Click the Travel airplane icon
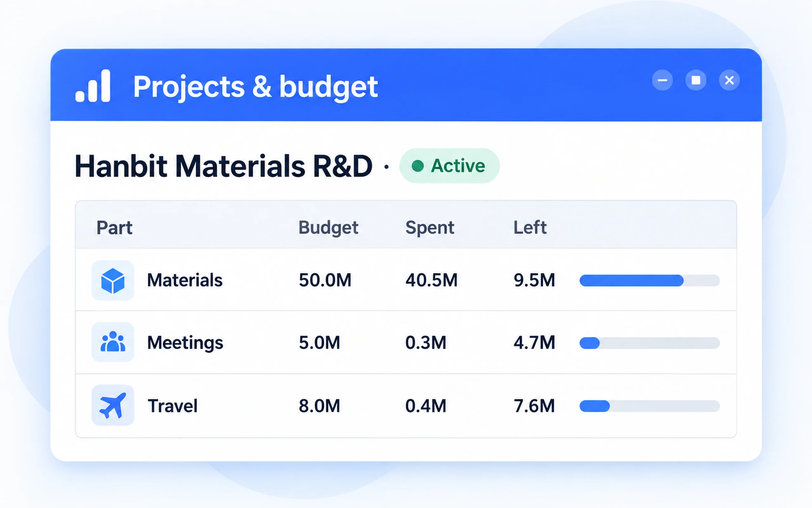The width and height of the screenshot is (812, 508). (x=113, y=405)
